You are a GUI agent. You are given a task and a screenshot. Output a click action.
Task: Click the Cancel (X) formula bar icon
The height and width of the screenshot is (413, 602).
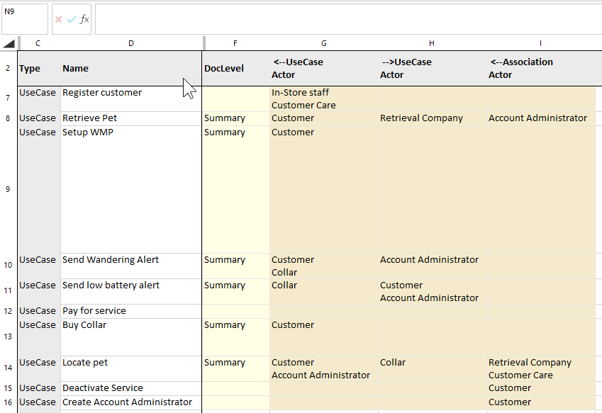(x=58, y=19)
